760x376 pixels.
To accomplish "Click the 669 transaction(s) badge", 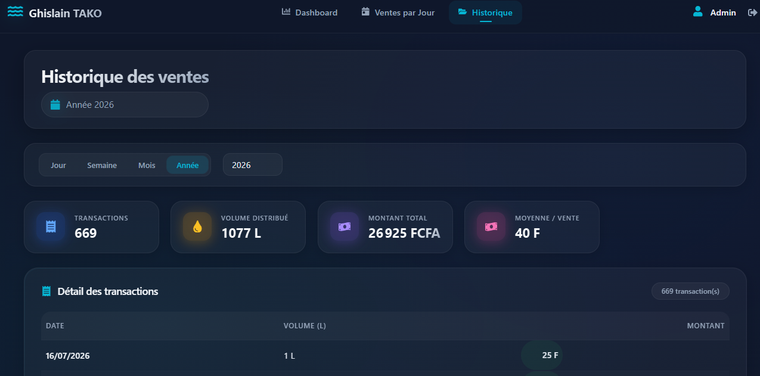I will pos(690,291).
